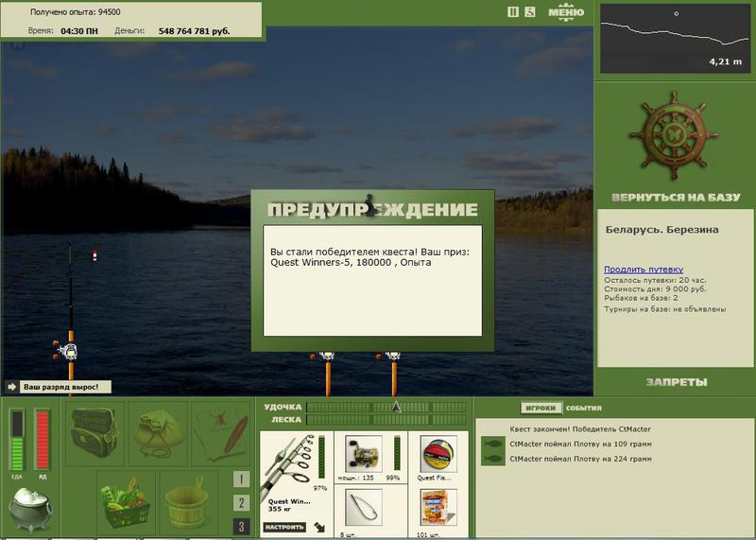Select rod slot 3

pyautogui.click(x=241, y=527)
